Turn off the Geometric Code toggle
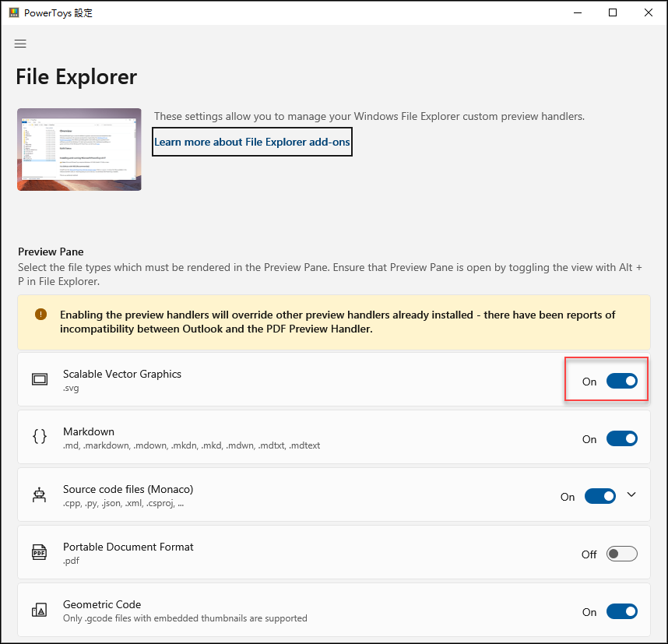The image size is (668, 644). click(621, 611)
